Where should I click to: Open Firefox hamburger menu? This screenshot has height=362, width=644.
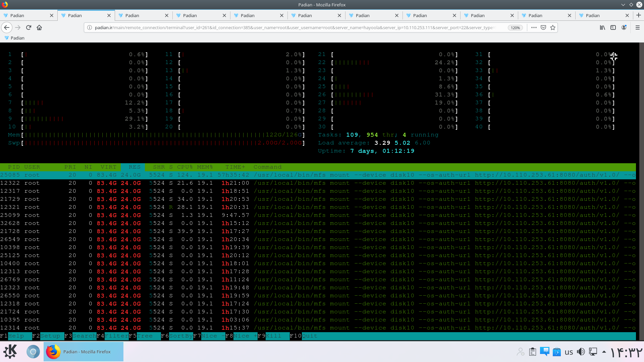[x=638, y=27]
